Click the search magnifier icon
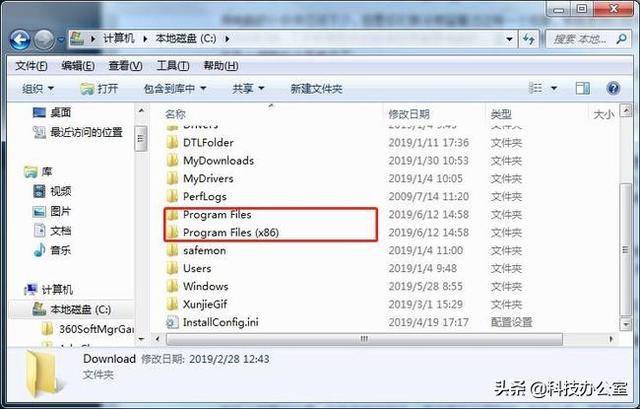640x409 pixels. click(621, 39)
